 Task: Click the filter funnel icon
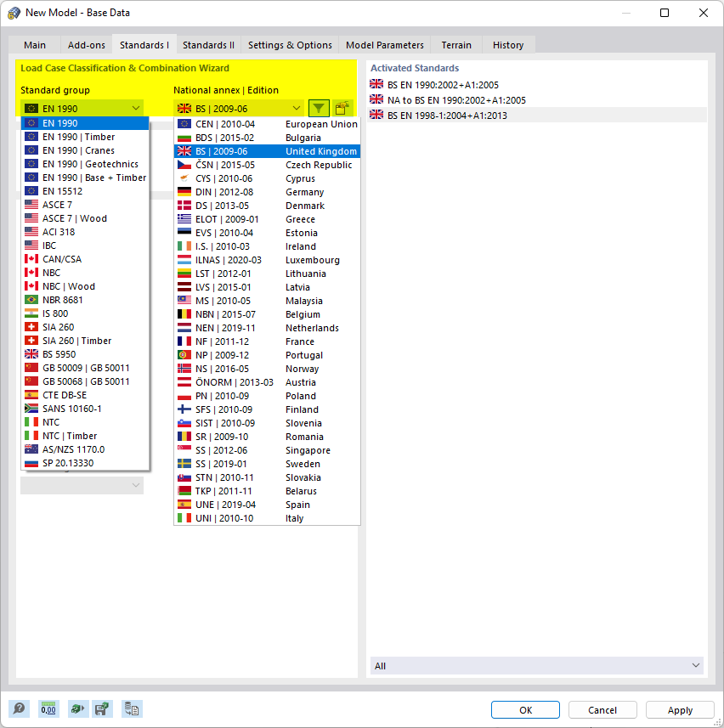(319, 108)
